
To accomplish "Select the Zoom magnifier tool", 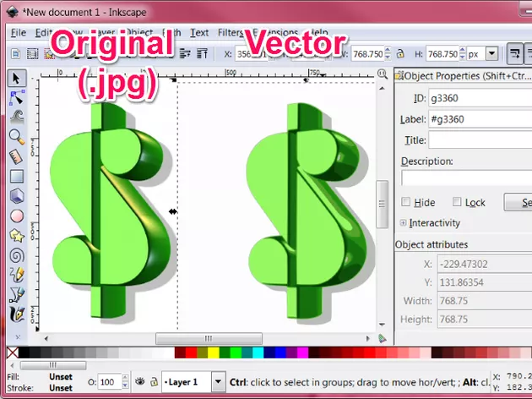I will click(x=16, y=136).
